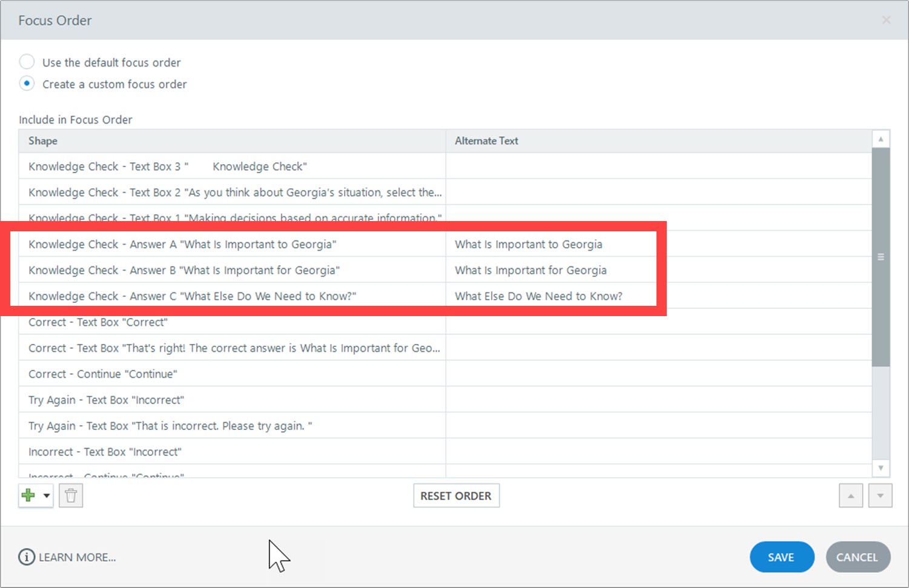
Task: Open the Learn More link
Action: click(77, 557)
